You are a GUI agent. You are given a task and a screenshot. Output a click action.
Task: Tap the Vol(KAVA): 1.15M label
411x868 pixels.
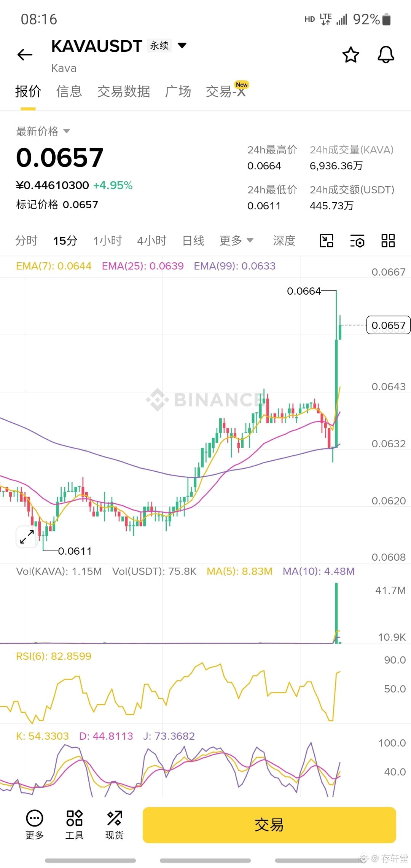(59, 571)
